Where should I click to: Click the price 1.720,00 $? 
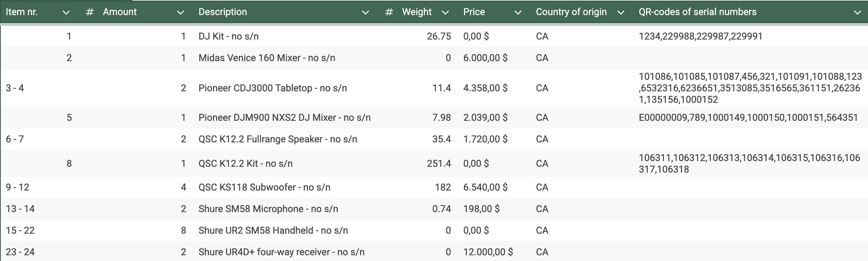pos(485,139)
